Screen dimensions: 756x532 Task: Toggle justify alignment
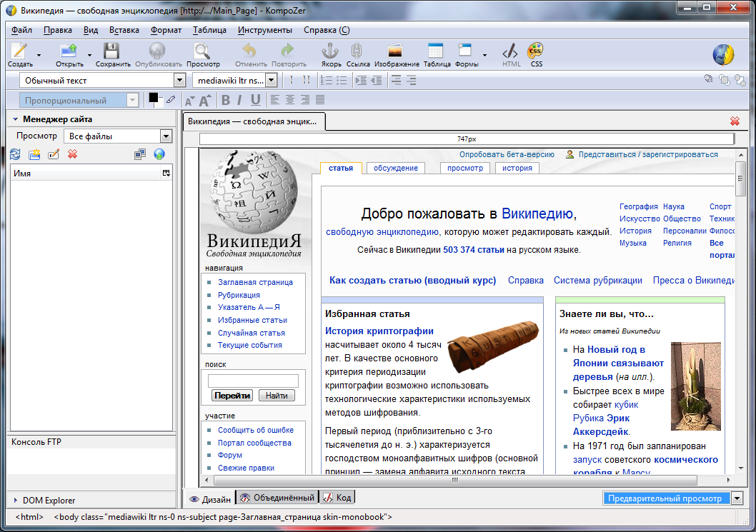[320, 100]
